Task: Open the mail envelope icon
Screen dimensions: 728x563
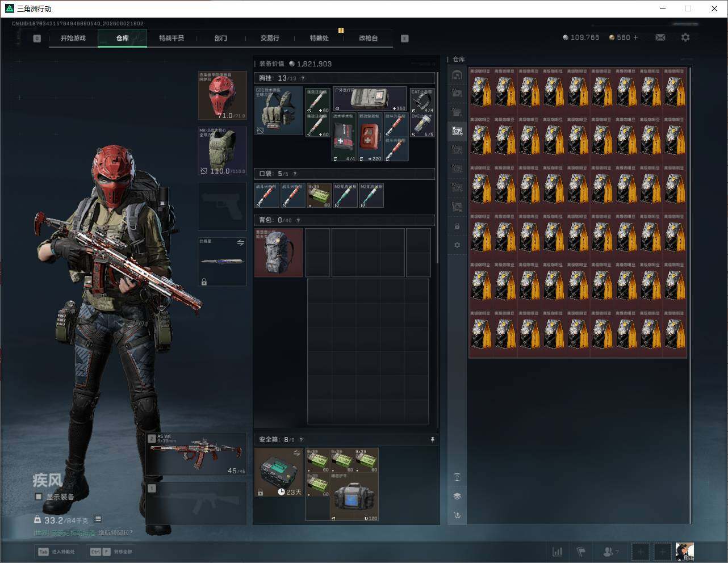Action: point(660,37)
